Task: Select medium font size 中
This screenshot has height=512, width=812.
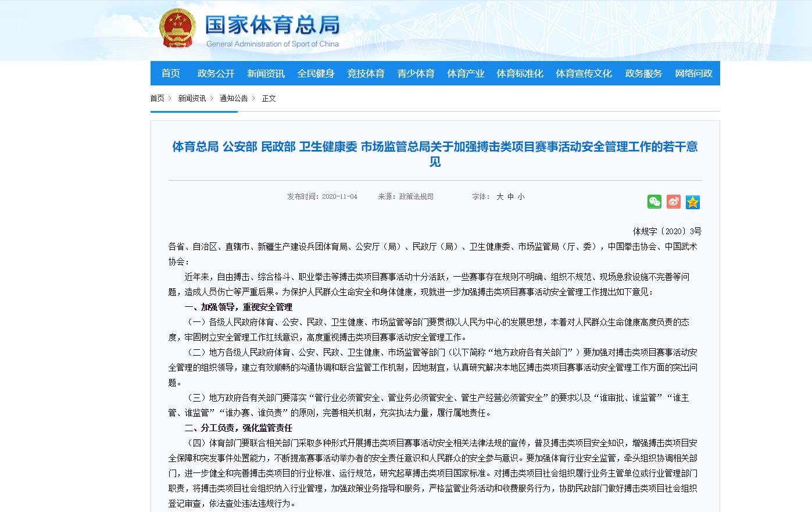Action: click(x=511, y=197)
